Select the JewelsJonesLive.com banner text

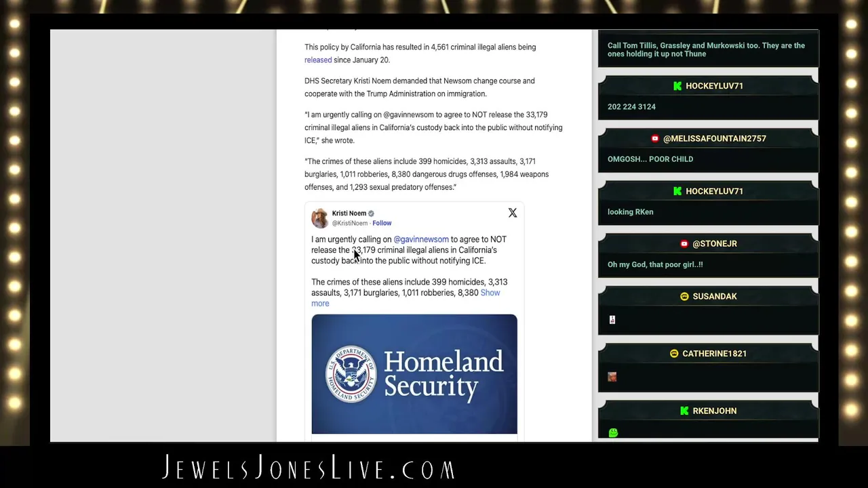tap(309, 468)
